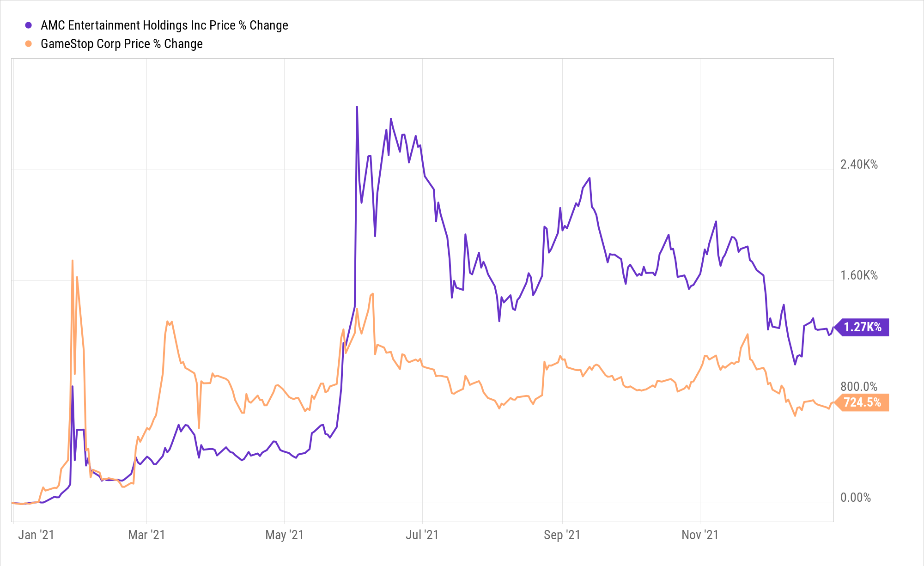This screenshot has height=566, width=924.
Task: Click the highest peak of the AMC line
Action: (357, 107)
